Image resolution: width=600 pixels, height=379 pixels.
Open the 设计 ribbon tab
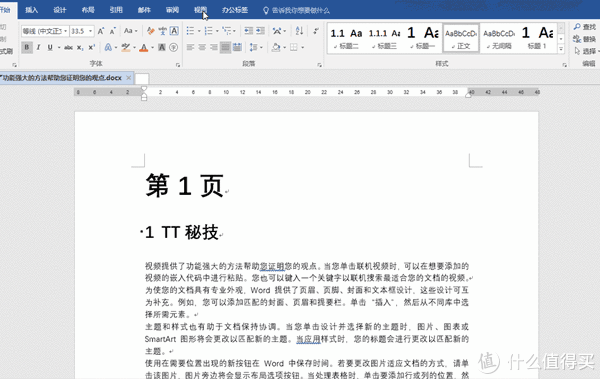(x=60, y=10)
